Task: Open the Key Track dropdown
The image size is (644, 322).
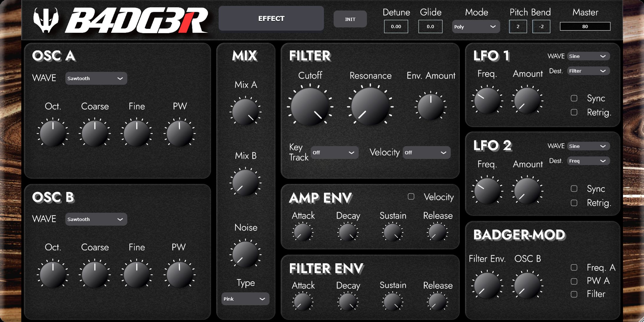Action: [x=334, y=153]
